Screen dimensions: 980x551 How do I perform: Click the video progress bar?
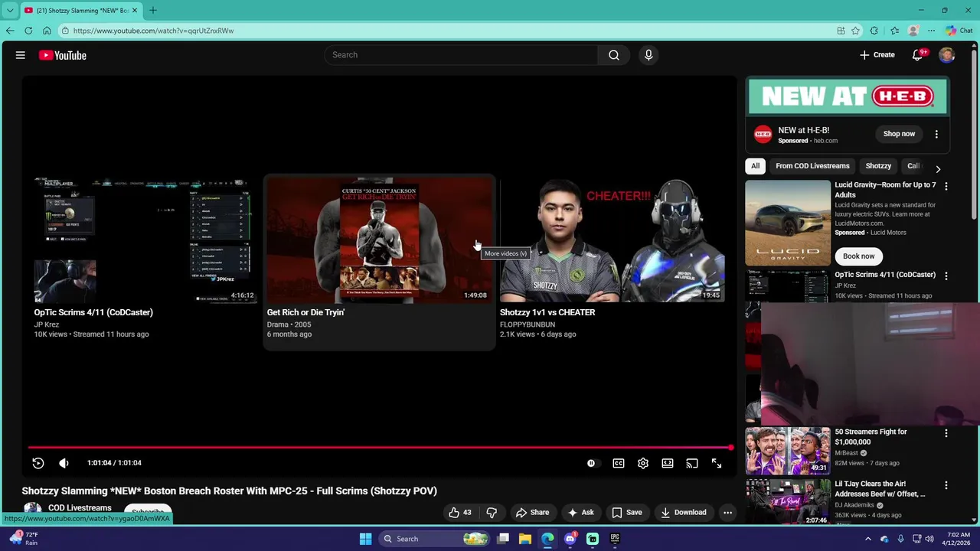pos(380,448)
